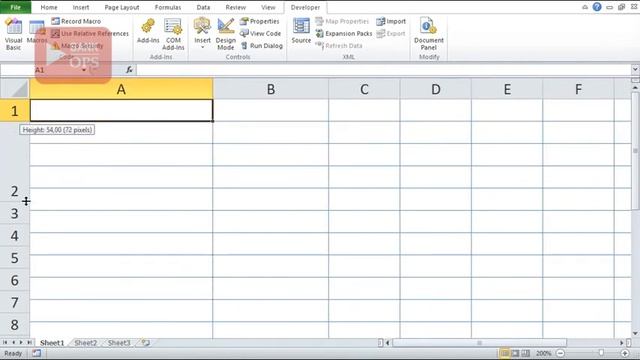Switch to the Formulas tab

168,7
